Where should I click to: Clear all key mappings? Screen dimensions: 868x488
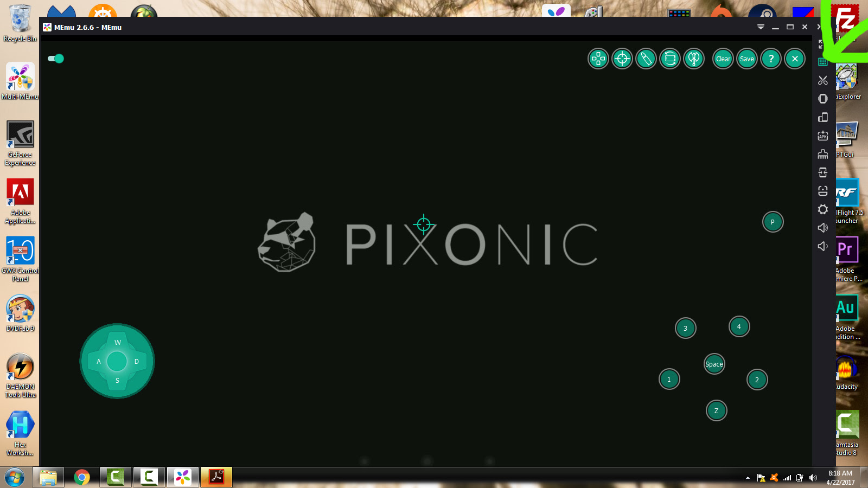pos(723,59)
